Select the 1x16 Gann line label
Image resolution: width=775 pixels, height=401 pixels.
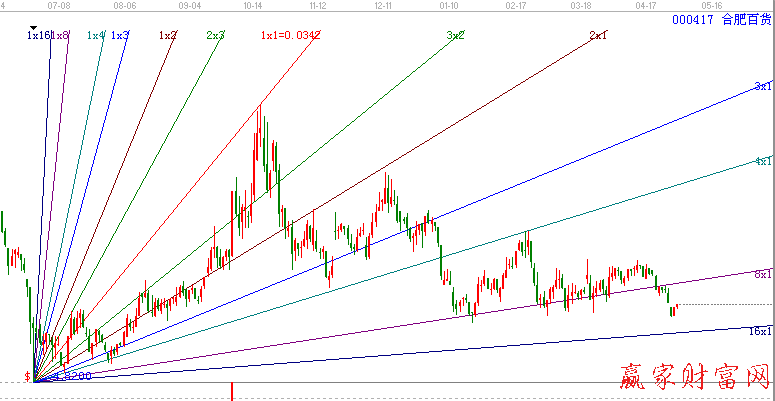pos(38,36)
